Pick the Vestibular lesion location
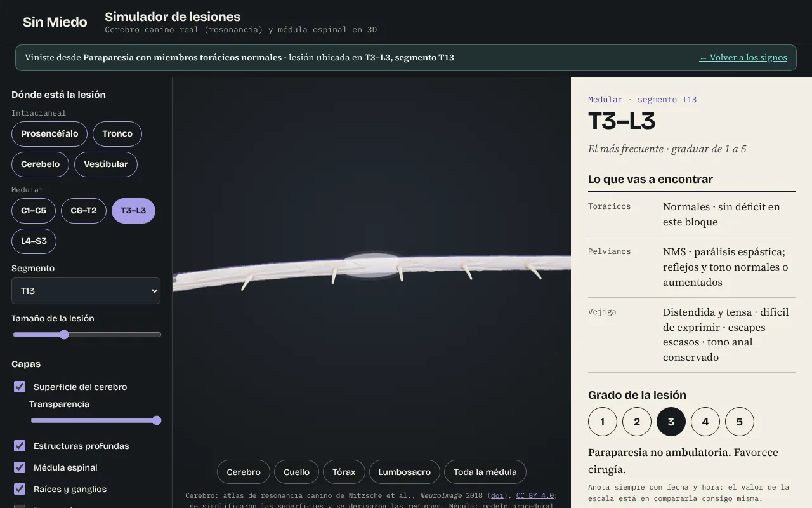The height and width of the screenshot is (508, 812). (106, 164)
